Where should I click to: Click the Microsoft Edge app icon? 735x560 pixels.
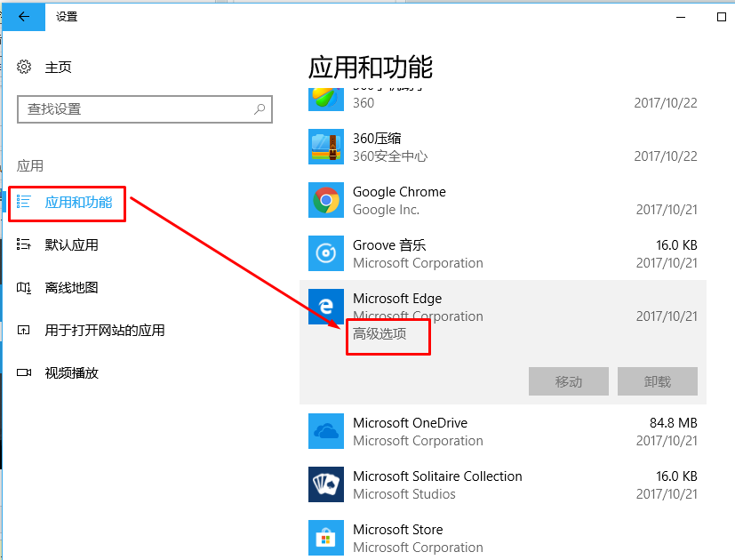[325, 307]
